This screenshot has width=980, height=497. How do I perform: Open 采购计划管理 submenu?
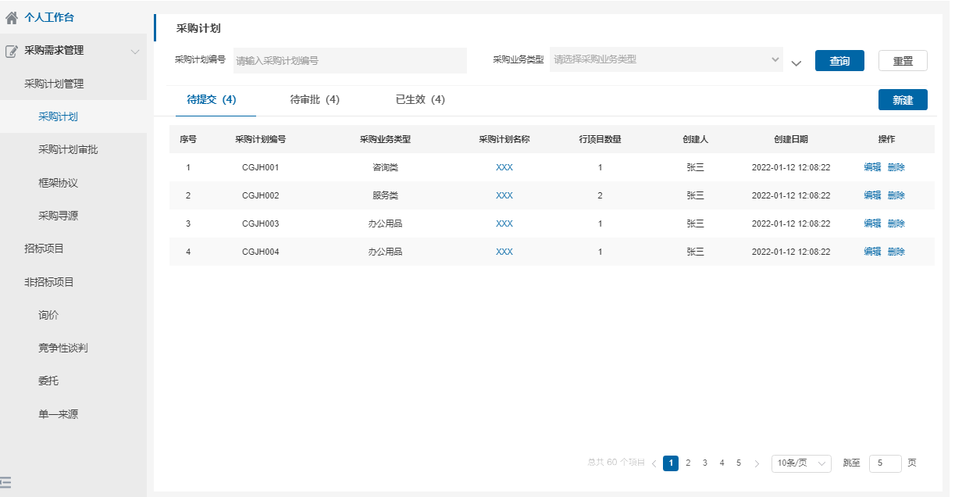click(54, 84)
